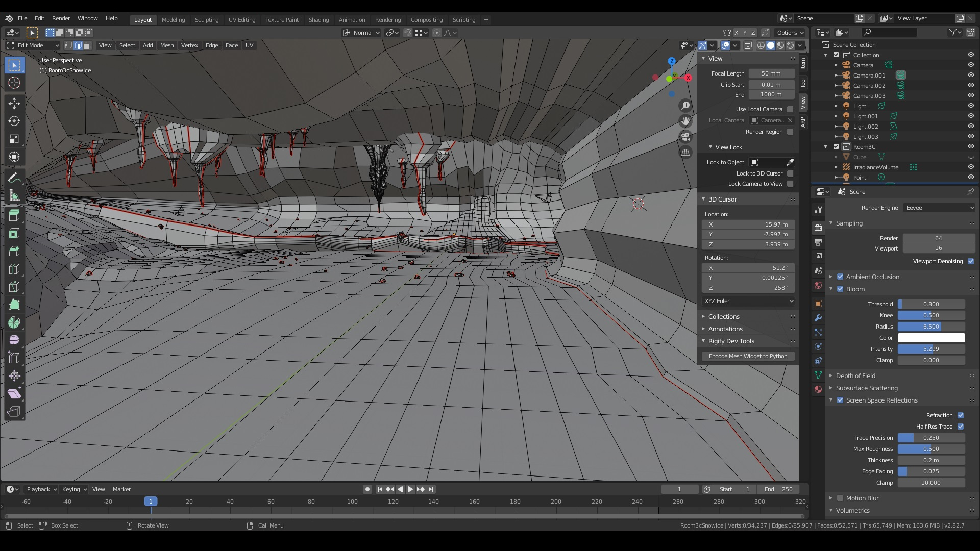
Task: Toggle the camera view icon
Action: pyautogui.click(x=685, y=137)
